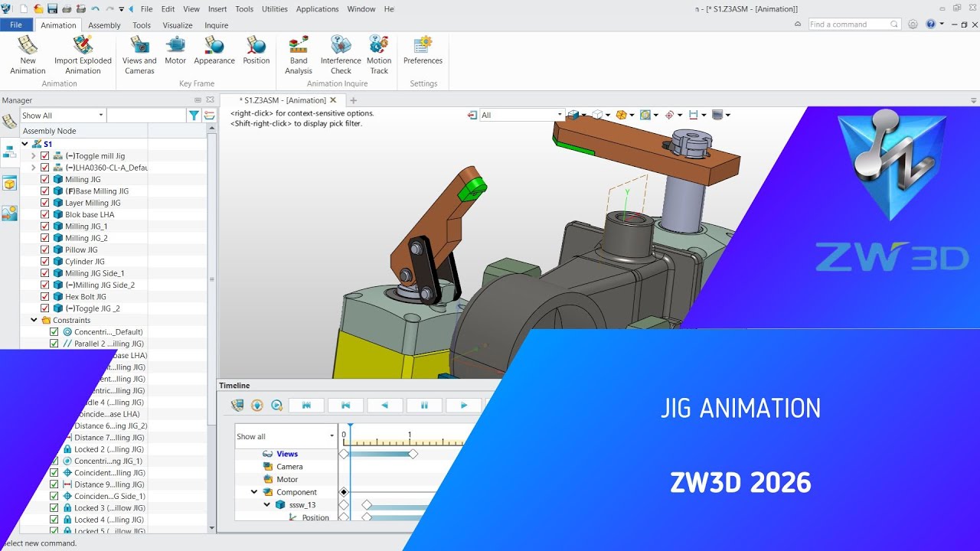Open the Visualize ribbon tab
The height and width of the screenshot is (551, 980).
(178, 25)
